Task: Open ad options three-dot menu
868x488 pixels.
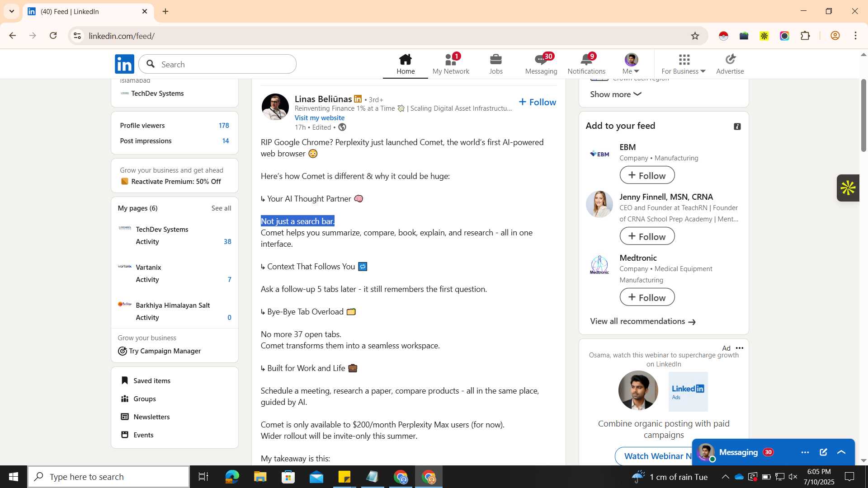Action: [740, 348]
